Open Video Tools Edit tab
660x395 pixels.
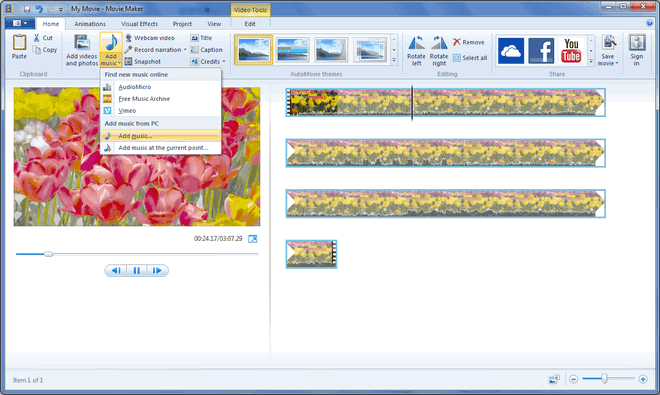250,24
